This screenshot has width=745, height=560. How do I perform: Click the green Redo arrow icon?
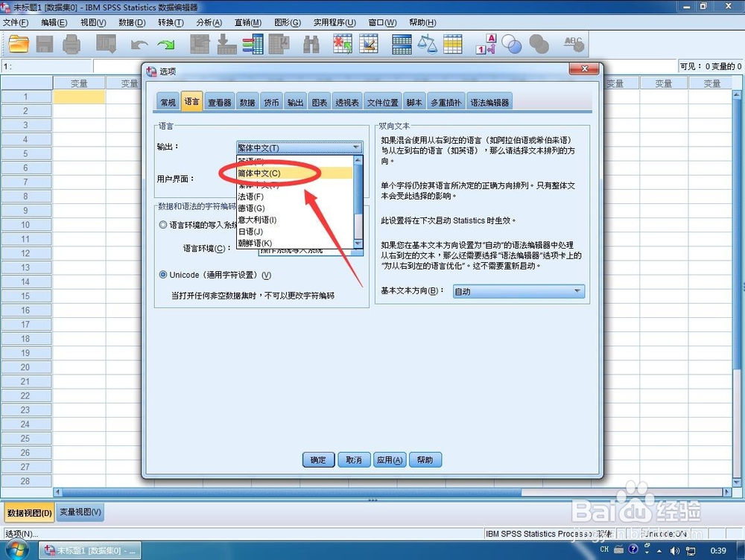(x=166, y=45)
